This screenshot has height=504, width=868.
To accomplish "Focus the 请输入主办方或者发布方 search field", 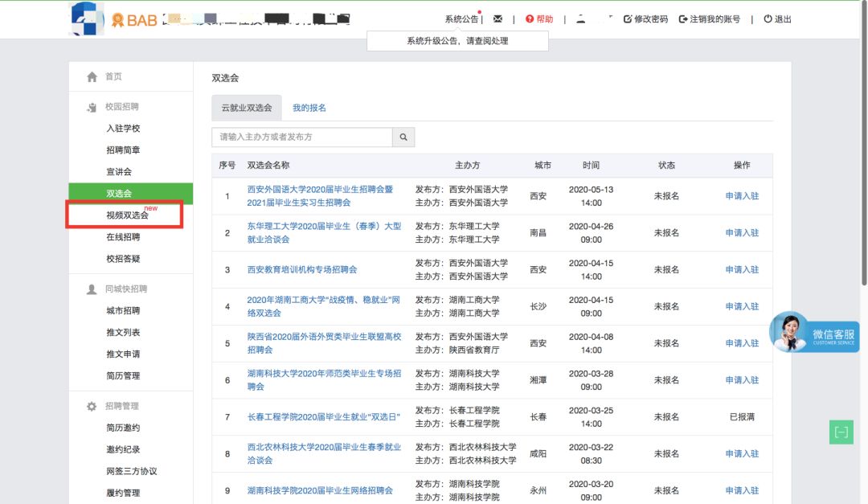I will pyautogui.click(x=302, y=137).
